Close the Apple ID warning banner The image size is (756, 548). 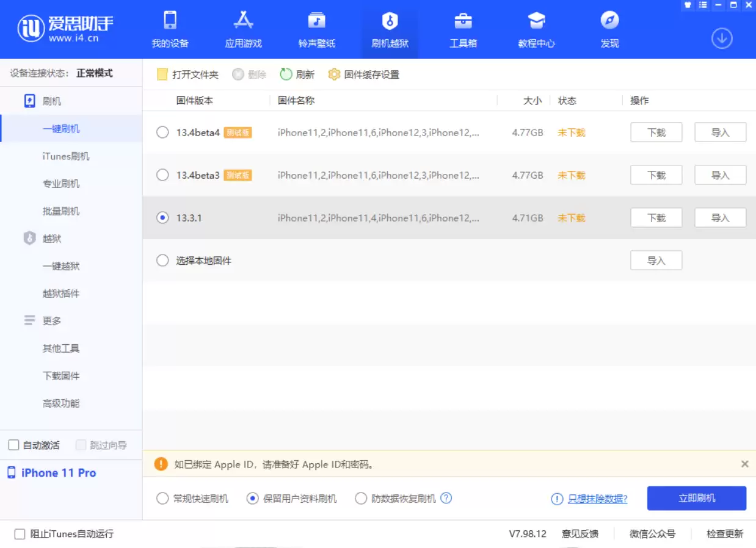tap(745, 464)
